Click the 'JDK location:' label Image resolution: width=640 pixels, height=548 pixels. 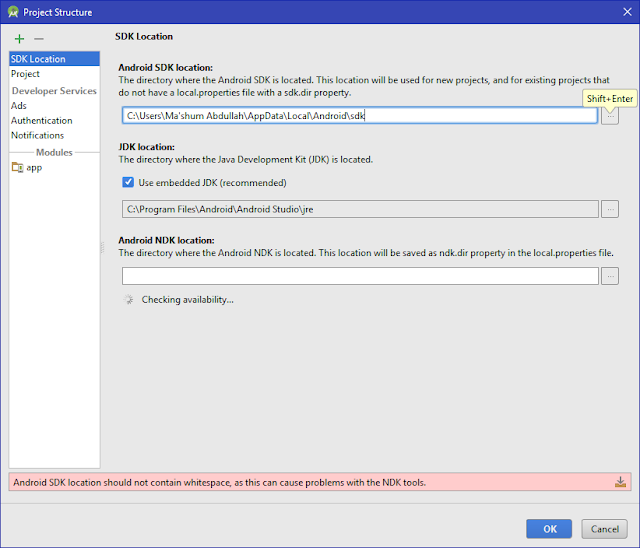tap(147, 147)
